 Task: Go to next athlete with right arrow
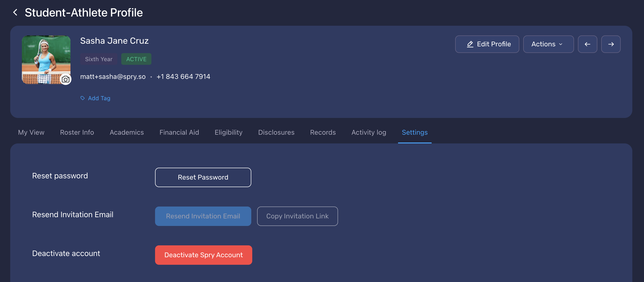click(x=611, y=44)
